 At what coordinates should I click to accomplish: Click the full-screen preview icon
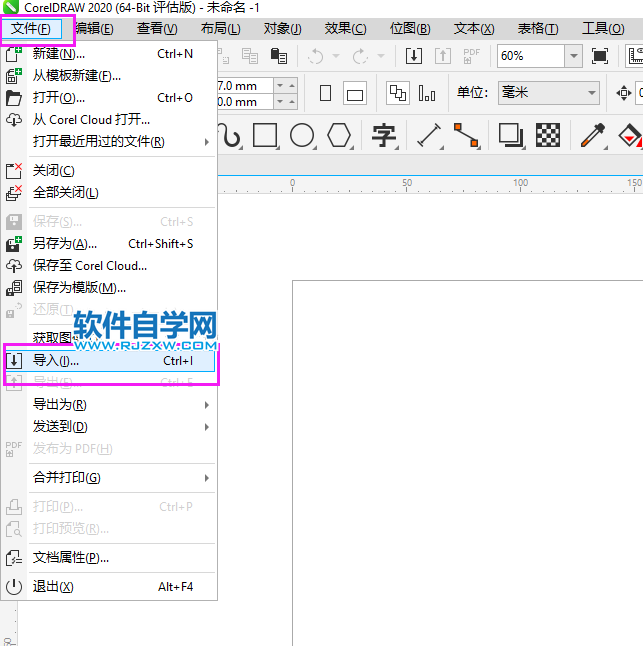pyautogui.click(x=599, y=56)
